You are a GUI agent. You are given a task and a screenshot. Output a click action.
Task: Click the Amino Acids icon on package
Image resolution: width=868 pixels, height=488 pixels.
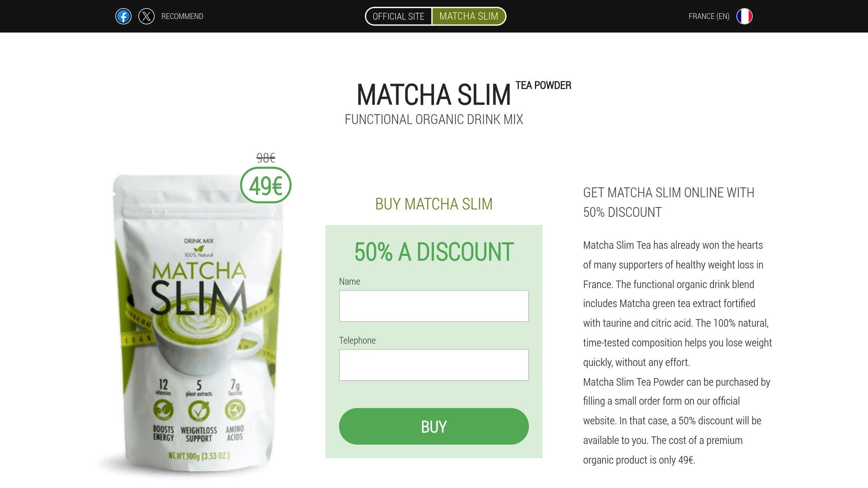click(235, 410)
